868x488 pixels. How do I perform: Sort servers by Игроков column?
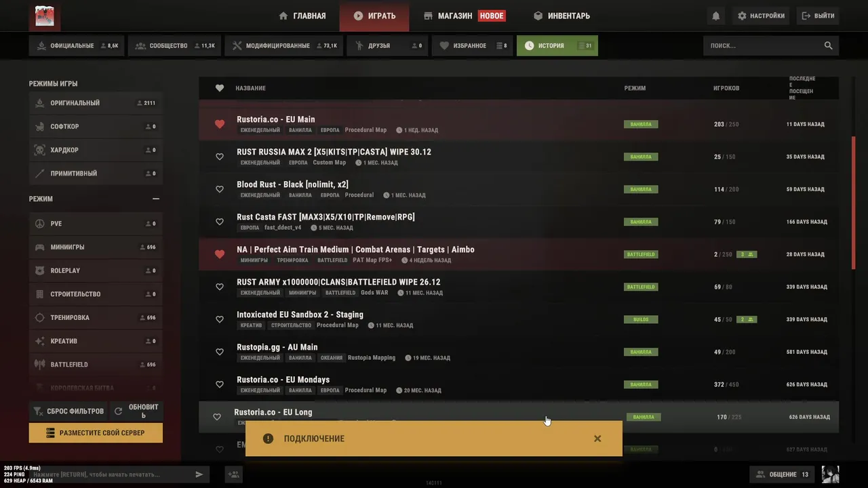click(x=726, y=88)
